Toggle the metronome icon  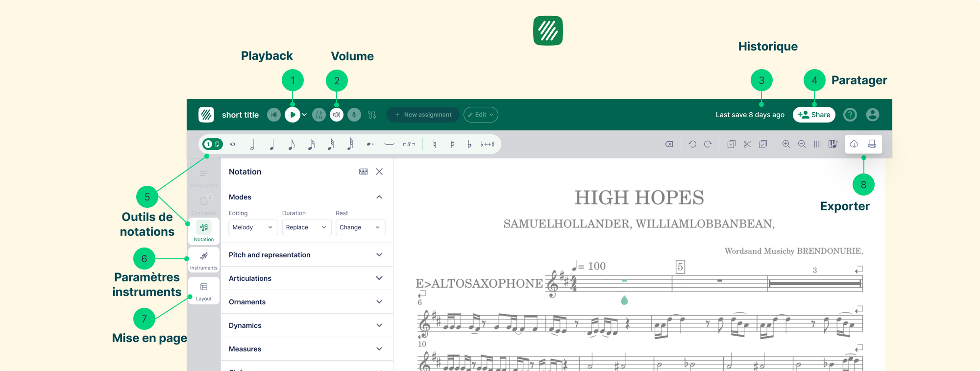tap(319, 115)
